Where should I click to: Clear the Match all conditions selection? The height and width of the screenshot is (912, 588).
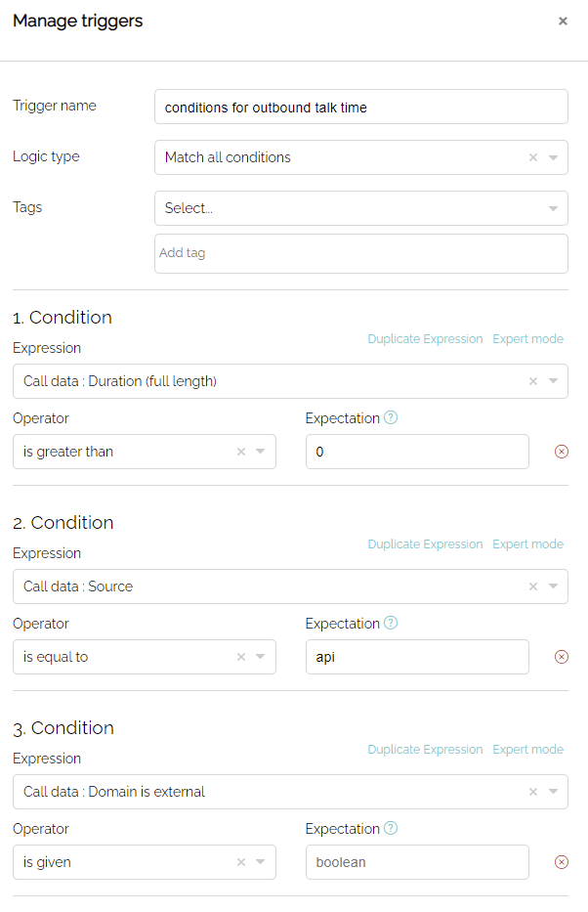(x=532, y=157)
